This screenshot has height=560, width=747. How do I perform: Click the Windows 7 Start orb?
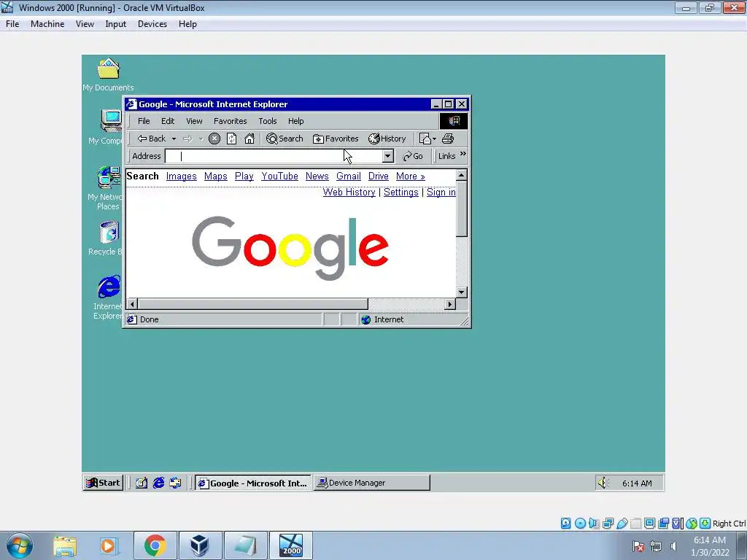click(x=20, y=545)
